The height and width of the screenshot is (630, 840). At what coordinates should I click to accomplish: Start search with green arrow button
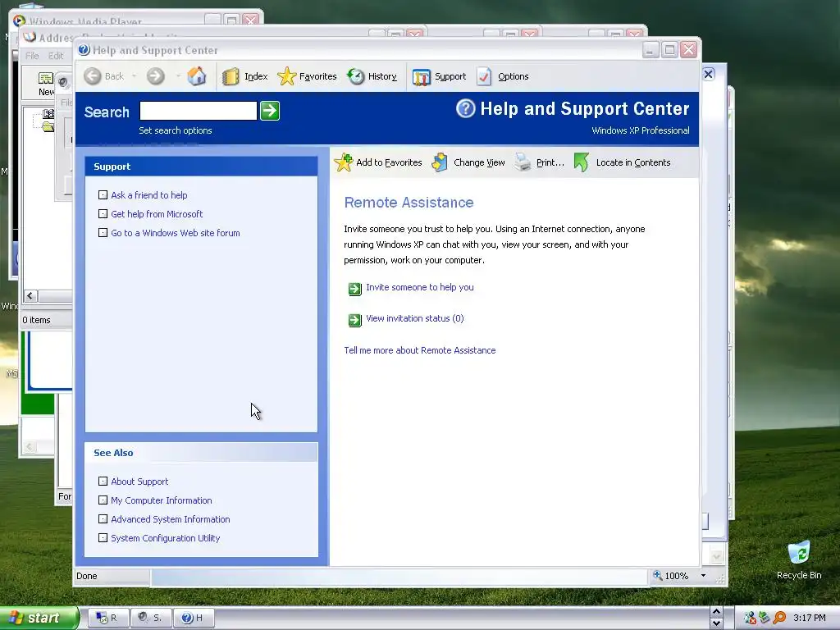269,111
